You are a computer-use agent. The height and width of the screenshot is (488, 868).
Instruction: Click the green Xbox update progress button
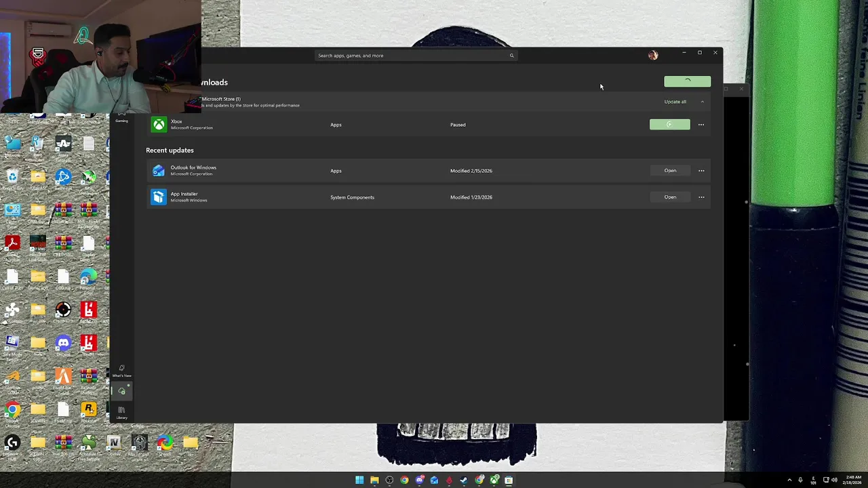coord(669,125)
